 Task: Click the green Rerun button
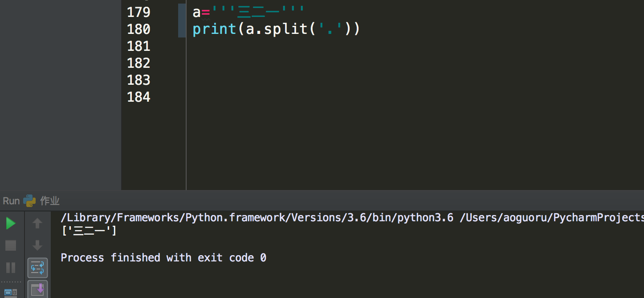tap(11, 223)
